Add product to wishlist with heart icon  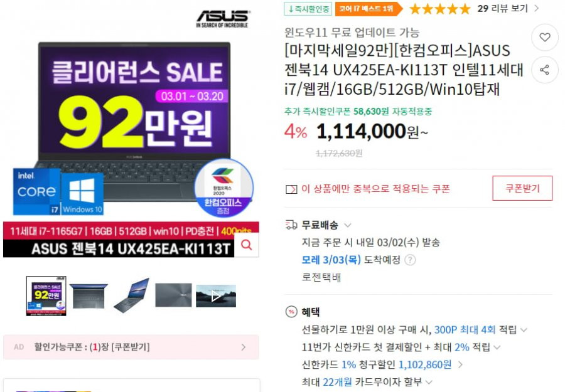[544, 38]
